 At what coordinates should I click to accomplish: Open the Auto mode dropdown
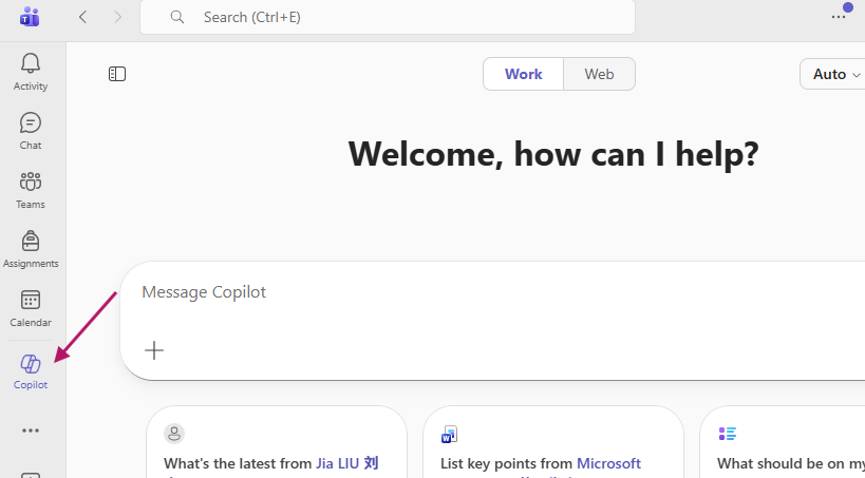833,74
